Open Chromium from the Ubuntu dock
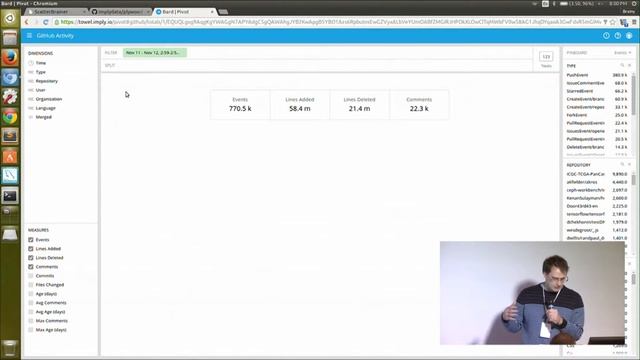The width and height of the screenshot is (640, 360). tap(10, 77)
